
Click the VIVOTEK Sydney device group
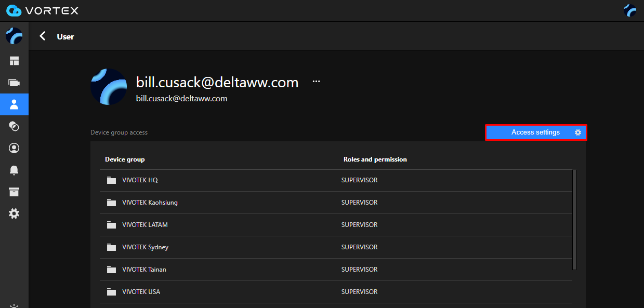pyautogui.click(x=145, y=247)
